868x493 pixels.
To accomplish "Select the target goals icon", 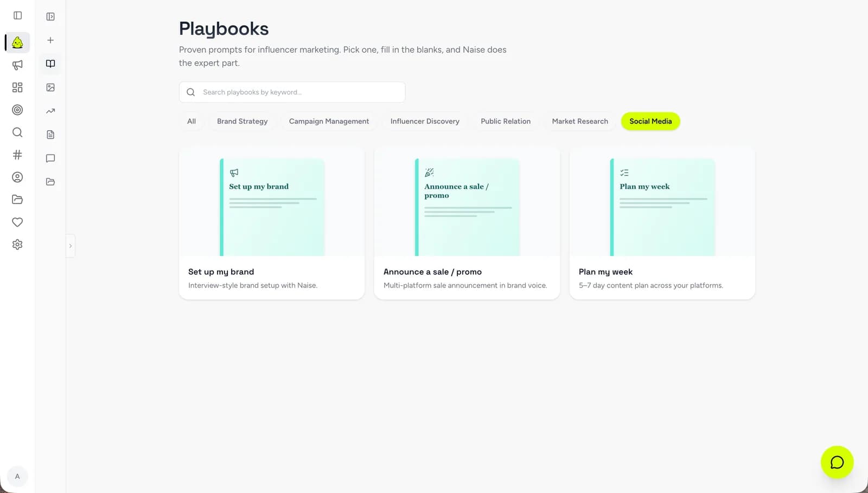I will pos(17,110).
